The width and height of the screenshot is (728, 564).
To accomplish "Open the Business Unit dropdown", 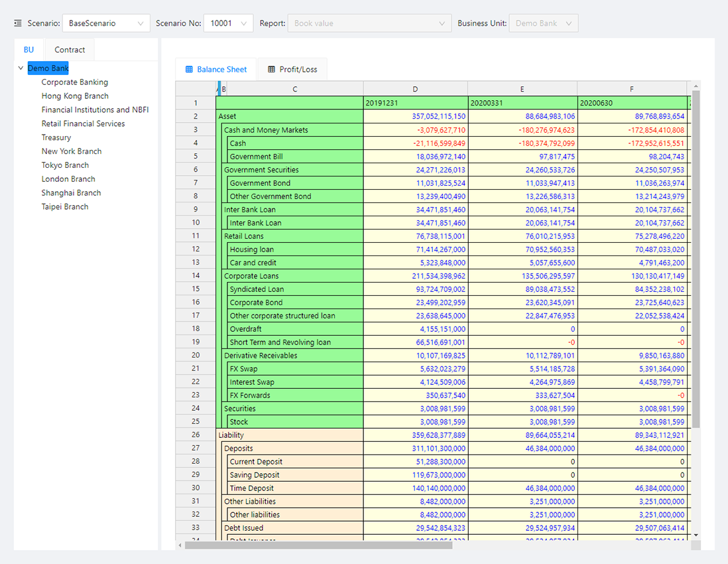I will click(543, 23).
